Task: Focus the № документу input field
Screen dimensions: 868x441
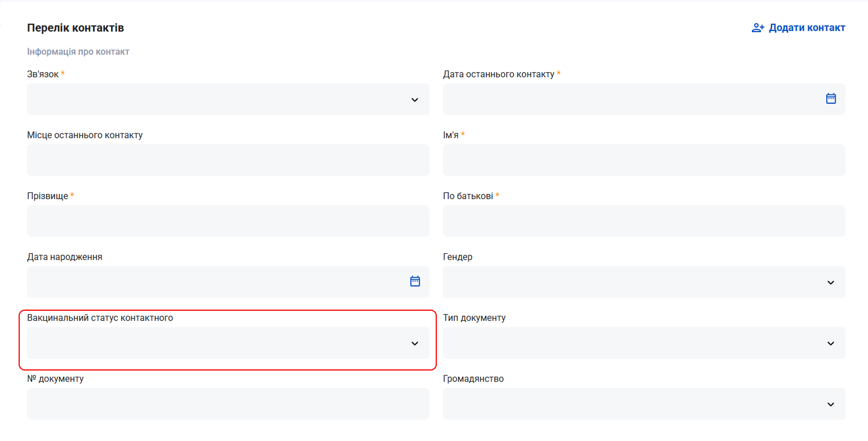Action: pyautogui.click(x=228, y=404)
